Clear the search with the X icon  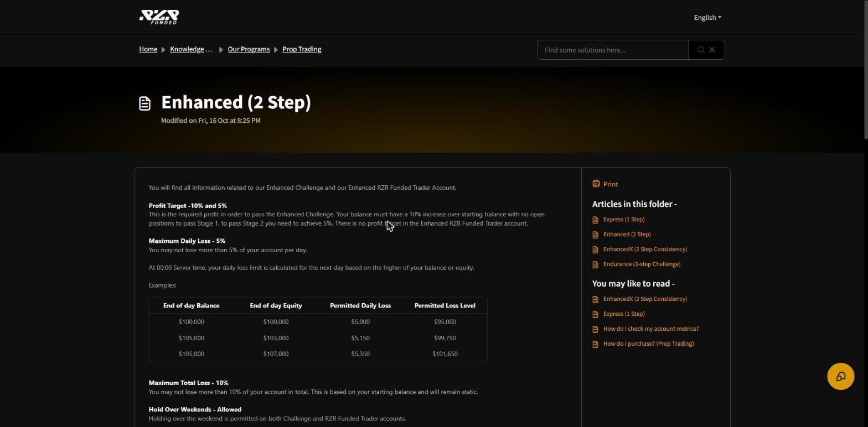coord(712,50)
